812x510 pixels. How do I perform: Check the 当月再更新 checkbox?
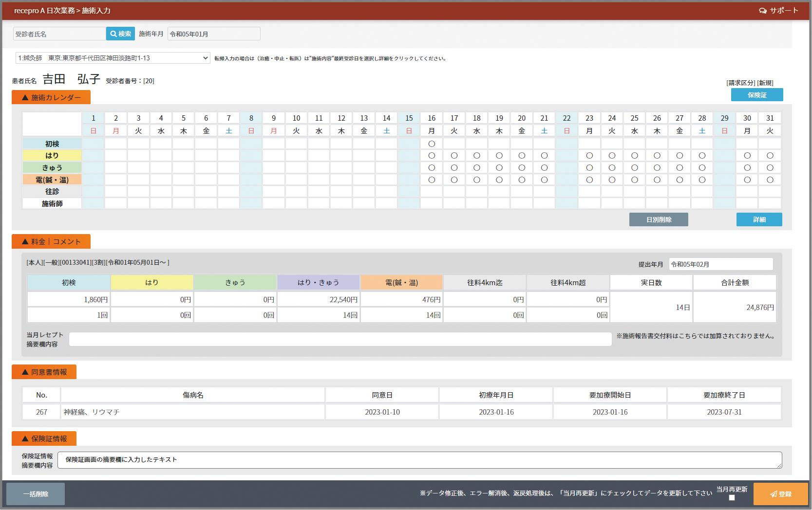point(732,498)
